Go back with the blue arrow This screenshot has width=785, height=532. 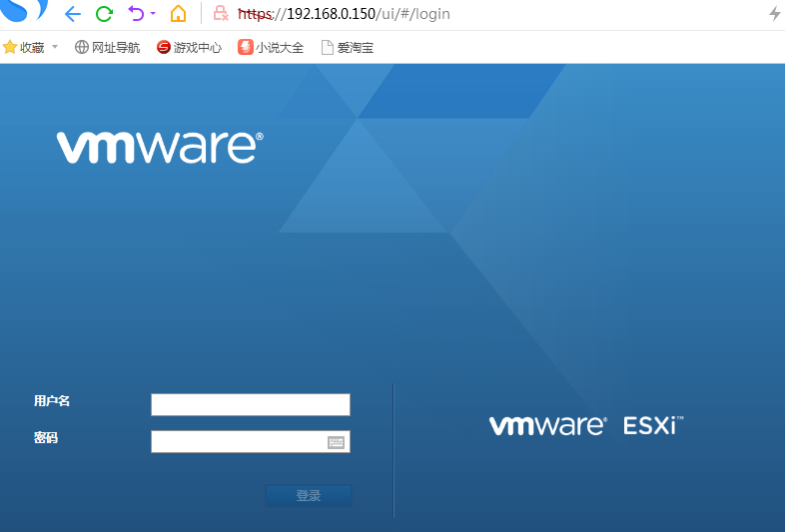(73, 14)
